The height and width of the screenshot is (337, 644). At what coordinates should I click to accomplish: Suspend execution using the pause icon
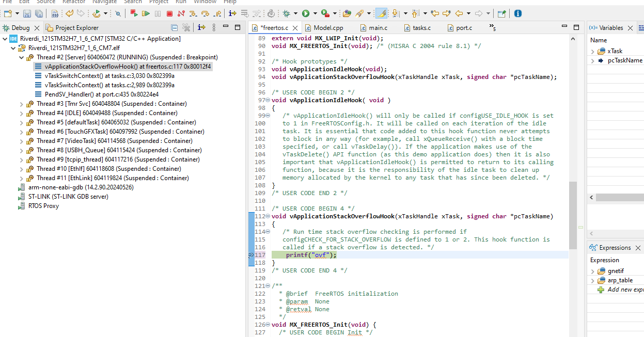pyautogui.click(x=159, y=13)
